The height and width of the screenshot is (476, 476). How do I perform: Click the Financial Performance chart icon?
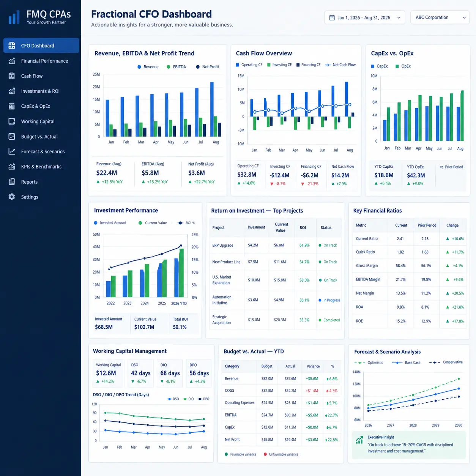coord(12,61)
